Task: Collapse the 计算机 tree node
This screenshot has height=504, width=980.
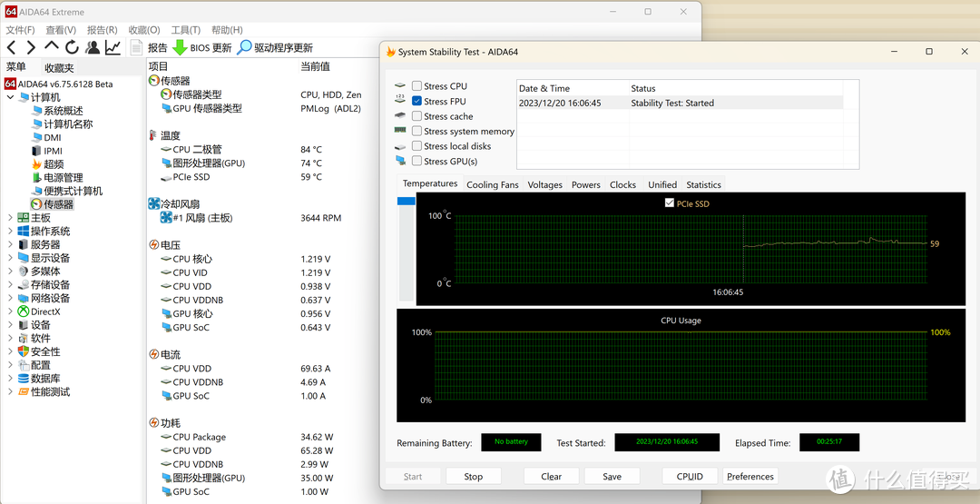Action: pyautogui.click(x=10, y=97)
